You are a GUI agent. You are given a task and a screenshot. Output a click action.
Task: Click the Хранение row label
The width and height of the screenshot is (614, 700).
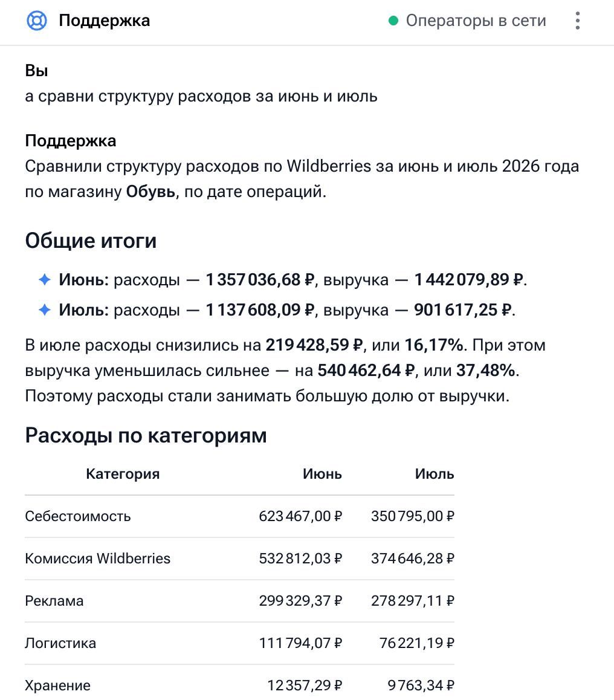pos(58,685)
